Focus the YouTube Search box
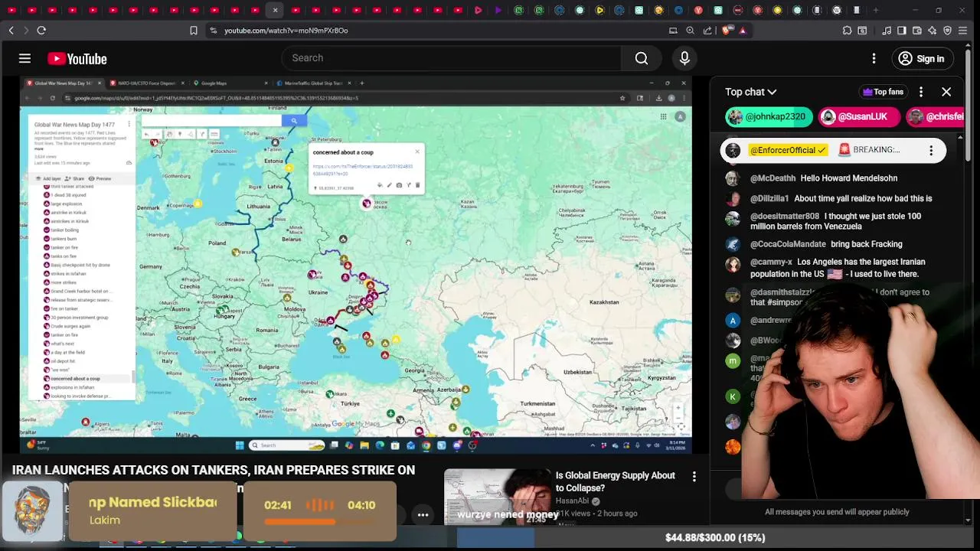Screen dimensions: 980x551 tap(452, 58)
